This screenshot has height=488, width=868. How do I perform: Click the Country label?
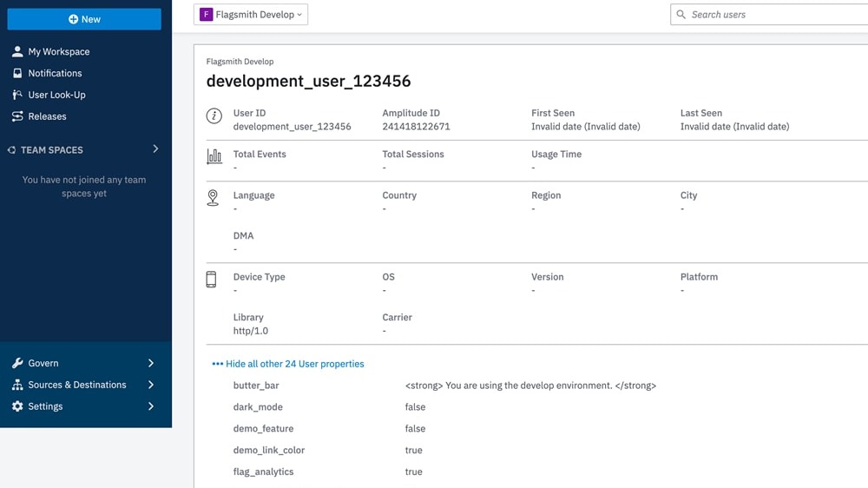(399, 195)
